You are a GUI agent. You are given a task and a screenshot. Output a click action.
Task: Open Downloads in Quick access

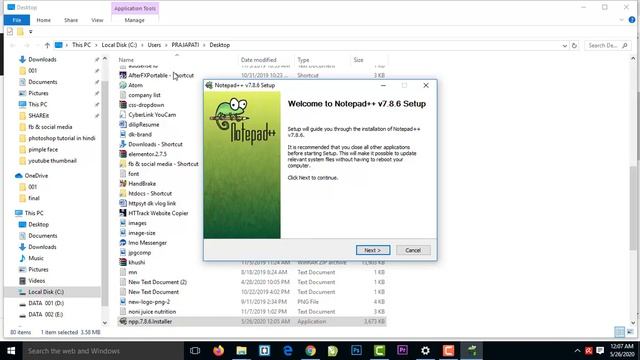coord(42,60)
